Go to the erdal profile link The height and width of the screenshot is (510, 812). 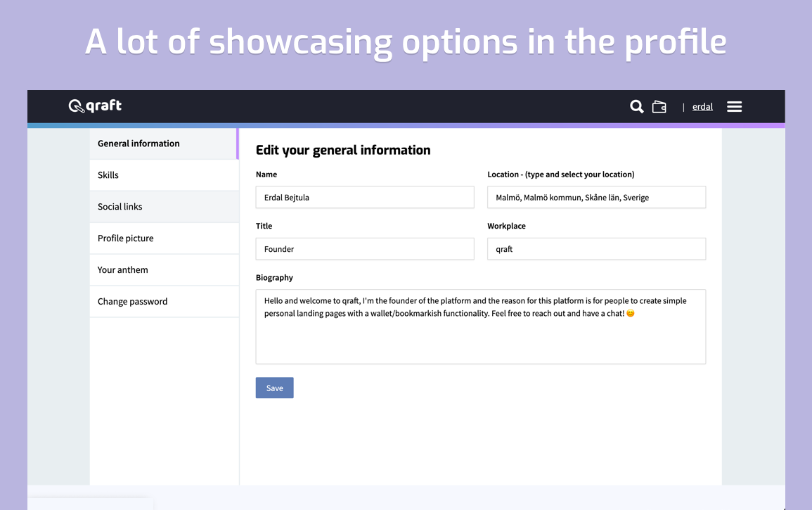tap(702, 107)
